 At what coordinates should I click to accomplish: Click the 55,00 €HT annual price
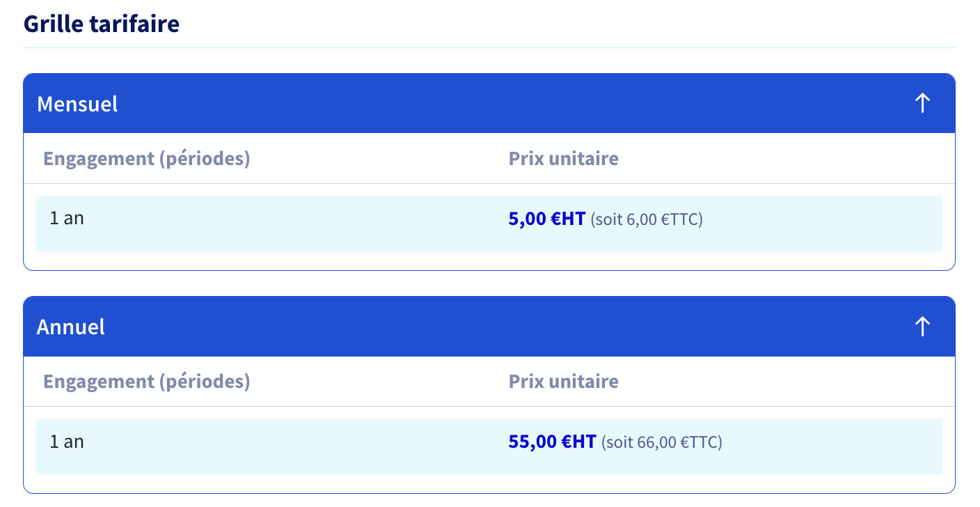(553, 442)
